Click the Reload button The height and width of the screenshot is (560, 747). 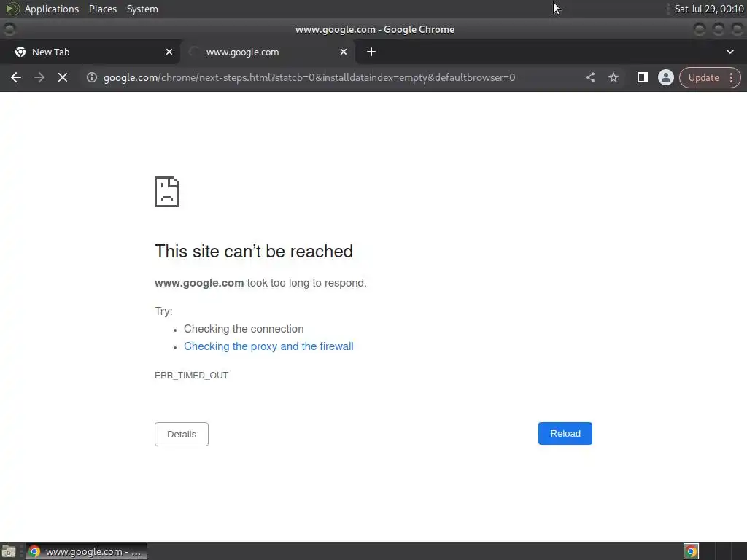(x=565, y=433)
